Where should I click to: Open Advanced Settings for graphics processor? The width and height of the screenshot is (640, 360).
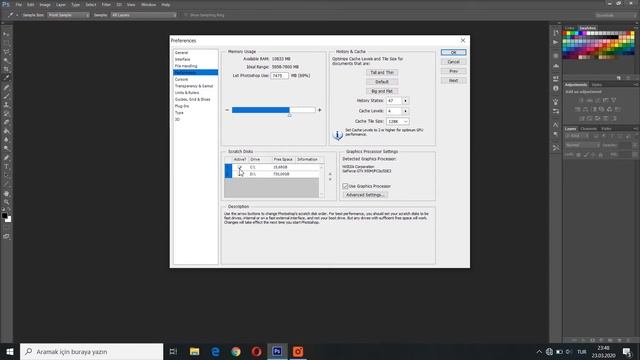point(365,195)
